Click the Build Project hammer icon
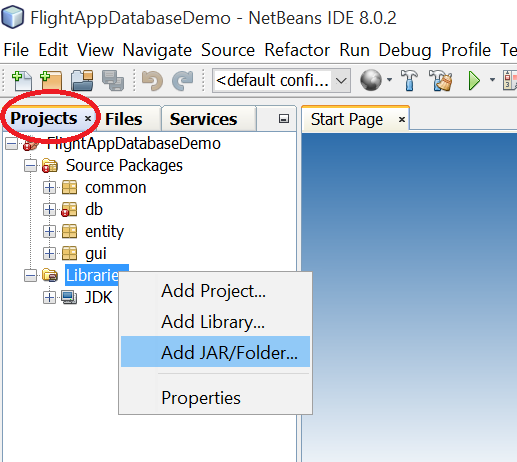This screenshot has width=517, height=462. pos(409,80)
